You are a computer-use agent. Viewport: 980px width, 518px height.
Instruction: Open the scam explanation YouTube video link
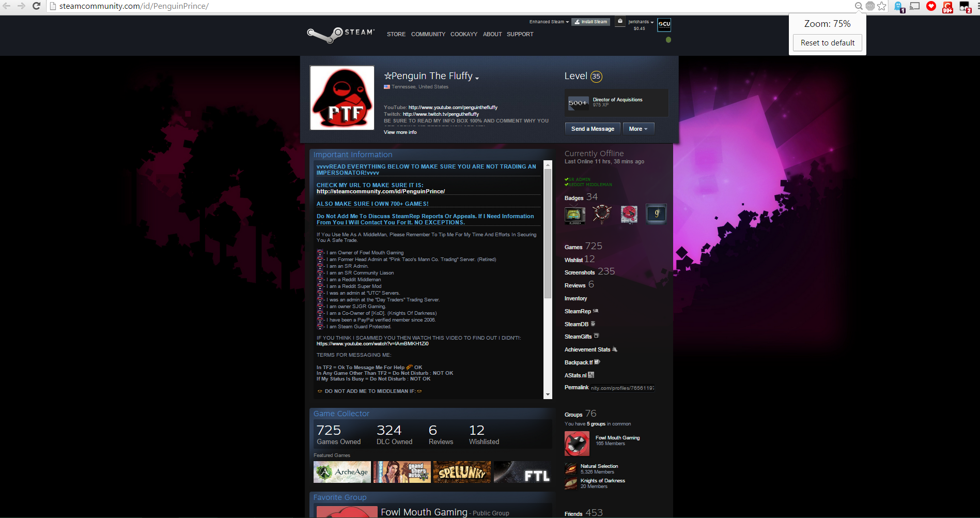pos(372,344)
